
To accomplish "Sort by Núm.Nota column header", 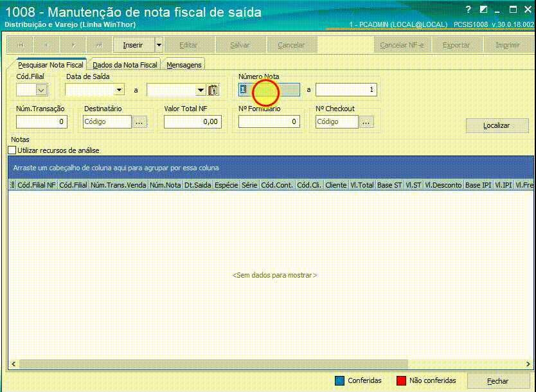I will (165, 185).
